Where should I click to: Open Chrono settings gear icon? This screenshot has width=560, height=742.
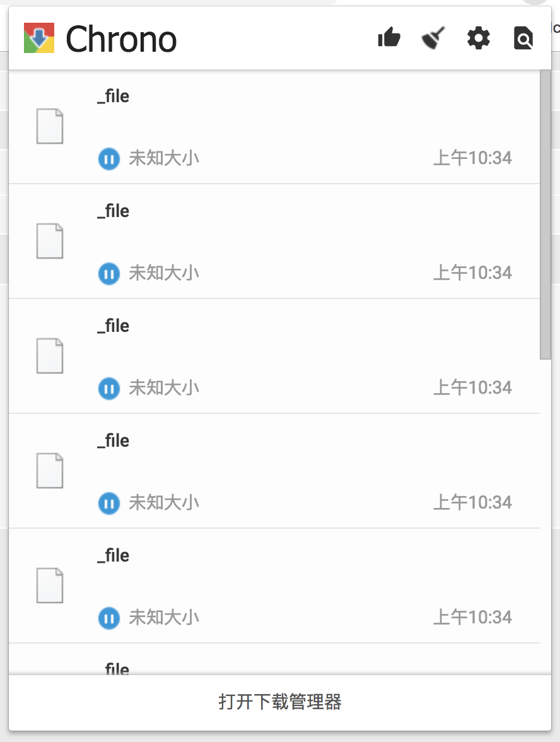pyautogui.click(x=479, y=38)
